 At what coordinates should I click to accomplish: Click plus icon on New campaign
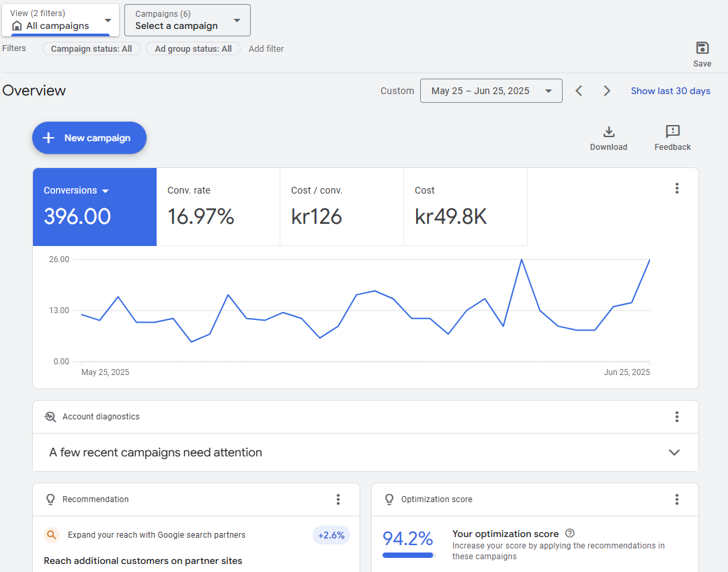48,138
